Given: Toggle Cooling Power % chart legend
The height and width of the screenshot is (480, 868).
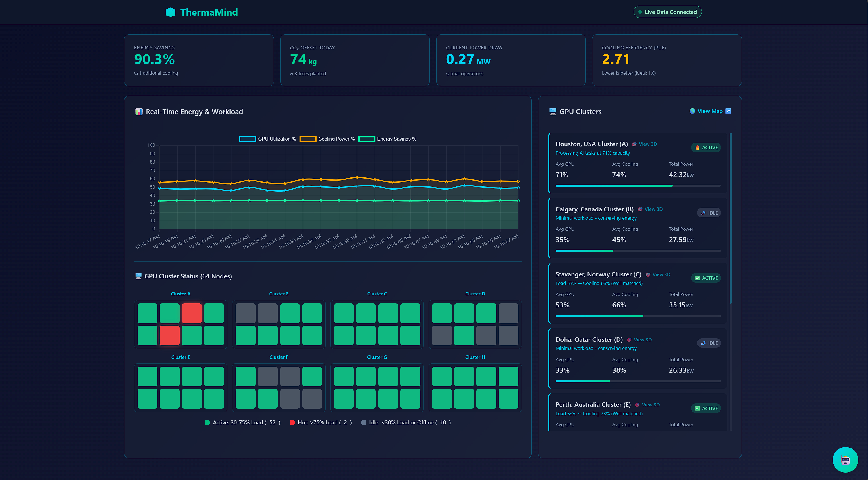Looking at the screenshot, I should [327, 139].
